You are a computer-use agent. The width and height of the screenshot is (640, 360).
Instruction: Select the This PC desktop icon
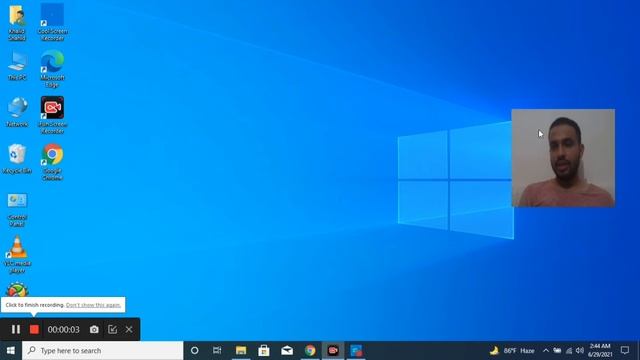tap(17, 65)
